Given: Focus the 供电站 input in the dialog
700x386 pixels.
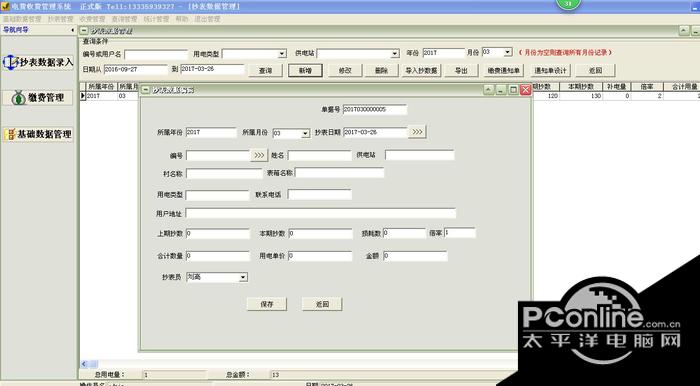Looking at the screenshot, I should coord(420,155).
